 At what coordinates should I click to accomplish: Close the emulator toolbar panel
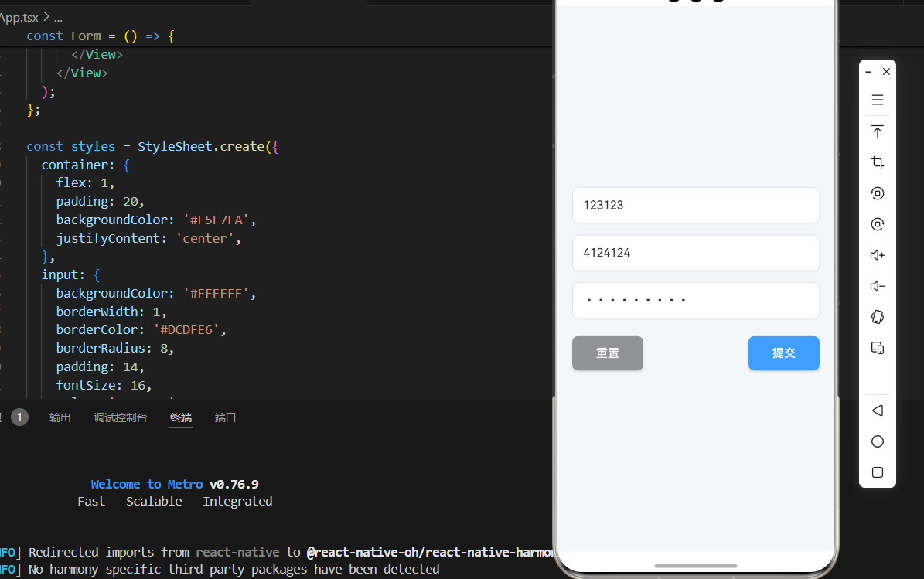click(x=886, y=71)
